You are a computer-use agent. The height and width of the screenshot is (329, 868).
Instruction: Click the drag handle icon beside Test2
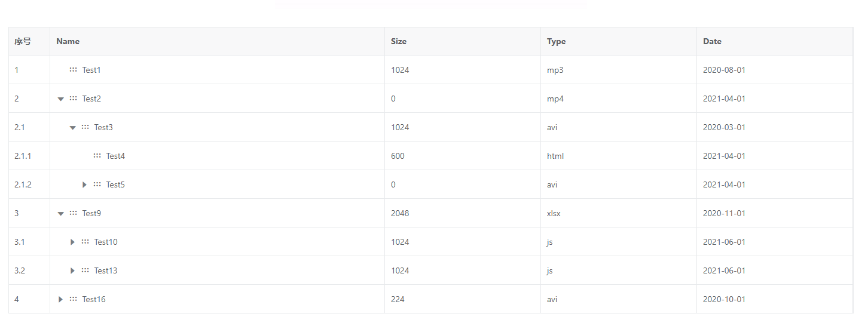(x=73, y=99)
